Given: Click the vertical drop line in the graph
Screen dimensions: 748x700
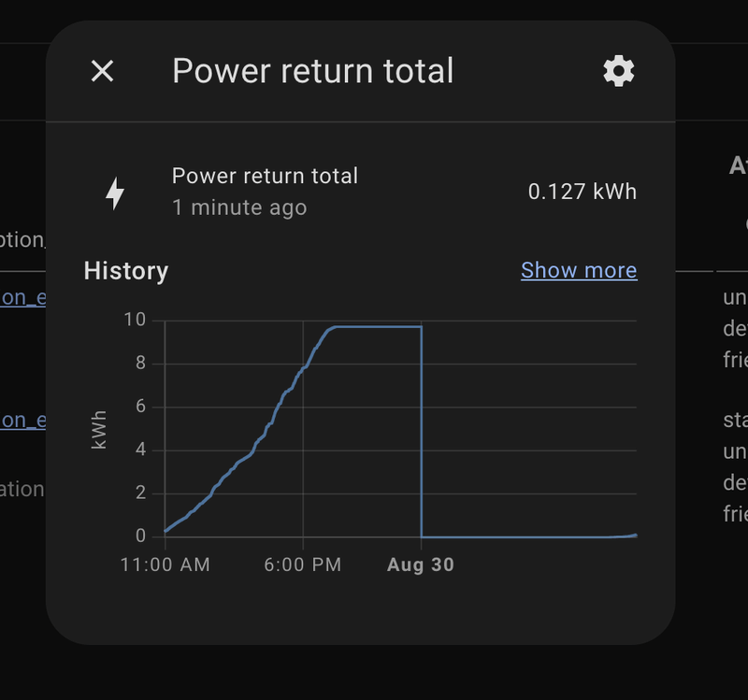Looking at the screenshot, I should (x=422, y=430).
